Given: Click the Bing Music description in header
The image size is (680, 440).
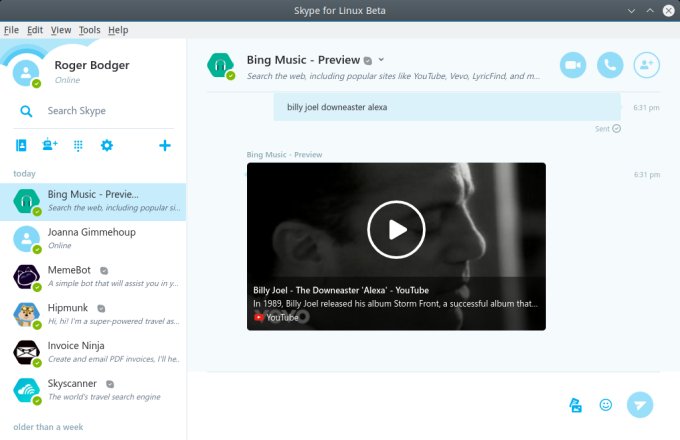Looking at the screenshot, I should pyautogui.click(x=393, y=76).
